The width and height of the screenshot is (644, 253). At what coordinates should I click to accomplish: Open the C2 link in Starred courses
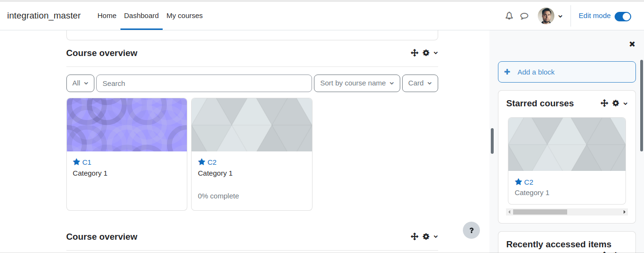[x=529, y=182]
